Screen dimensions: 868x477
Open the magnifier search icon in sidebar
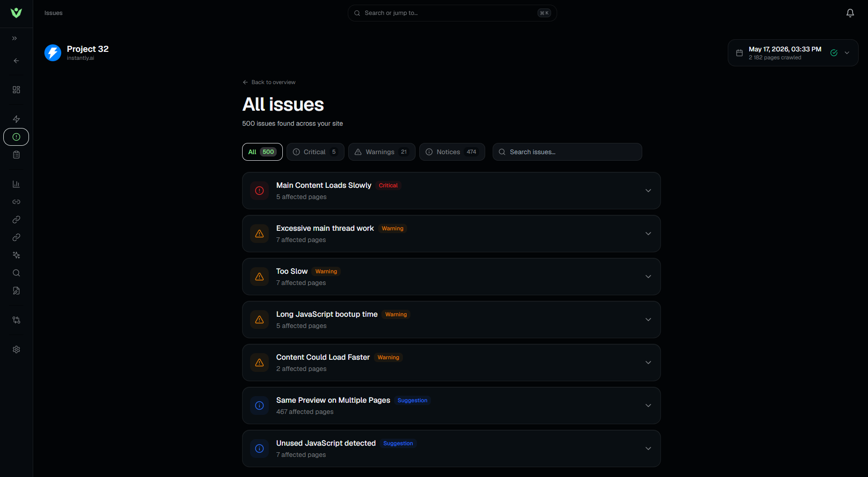(x=16, y=273)
